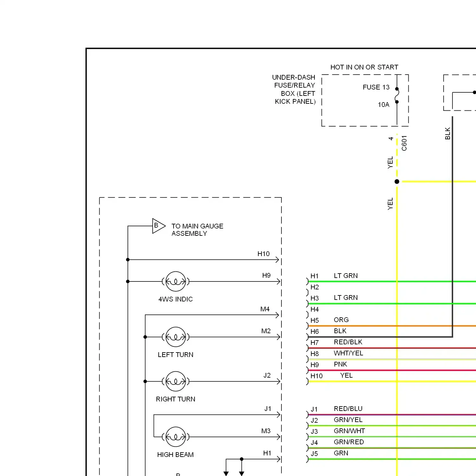Image resolution: width=476 pixels, height=476 pixels.
Task: Click the vertical BLK wire label
Action: [x=447, y=133]
